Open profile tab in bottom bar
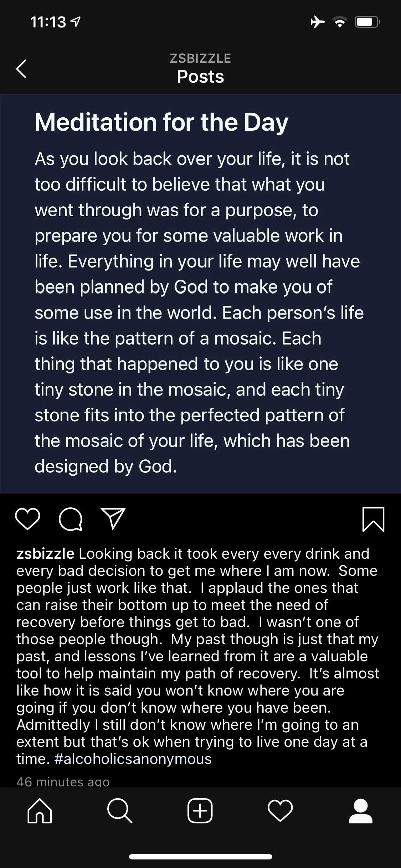This screenshot has width=401, height=868. [x=361, y=811]
